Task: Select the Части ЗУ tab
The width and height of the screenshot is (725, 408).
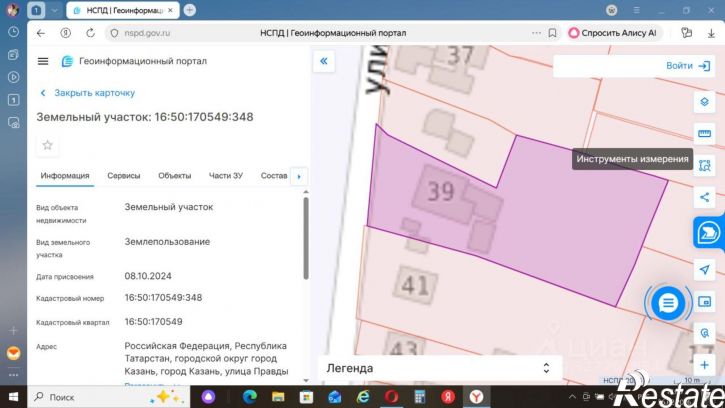Action: pyautogui.click(x=226, y=176)
